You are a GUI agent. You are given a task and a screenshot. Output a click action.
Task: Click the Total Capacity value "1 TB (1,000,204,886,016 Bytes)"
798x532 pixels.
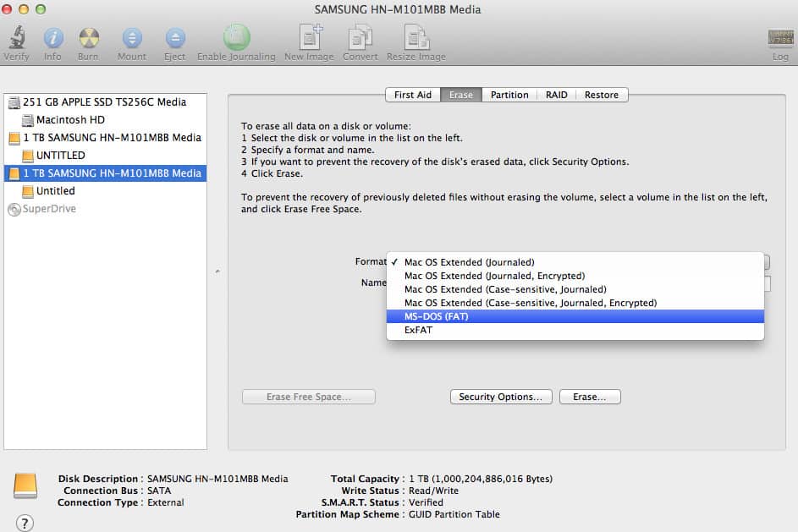coord(481,479)
